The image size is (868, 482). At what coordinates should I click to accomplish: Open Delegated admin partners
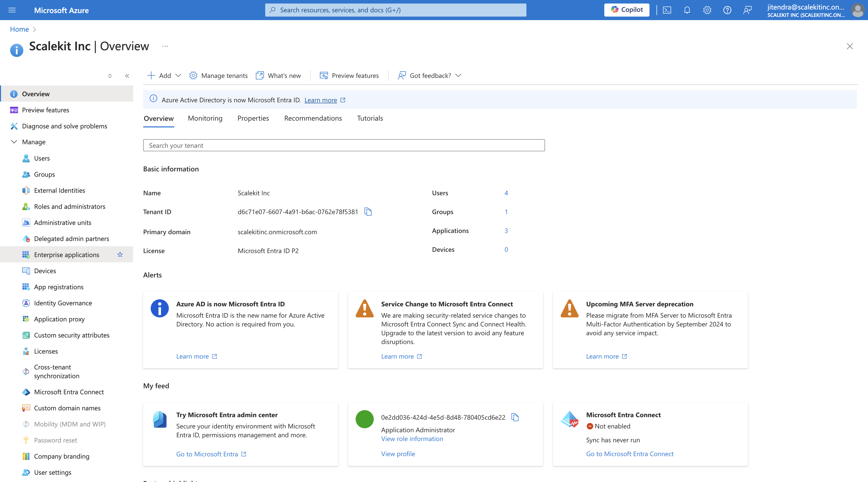tap(71, 239)
